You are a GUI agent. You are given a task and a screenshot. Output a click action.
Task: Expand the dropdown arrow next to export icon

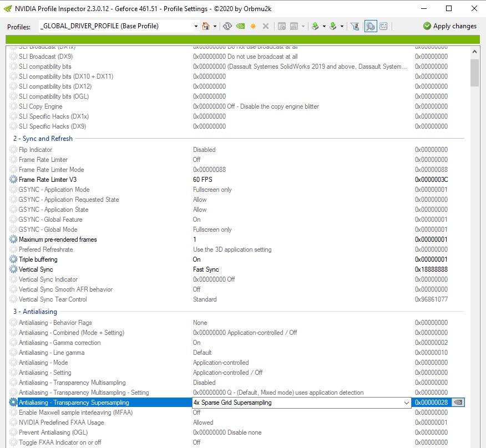point(324,26)
